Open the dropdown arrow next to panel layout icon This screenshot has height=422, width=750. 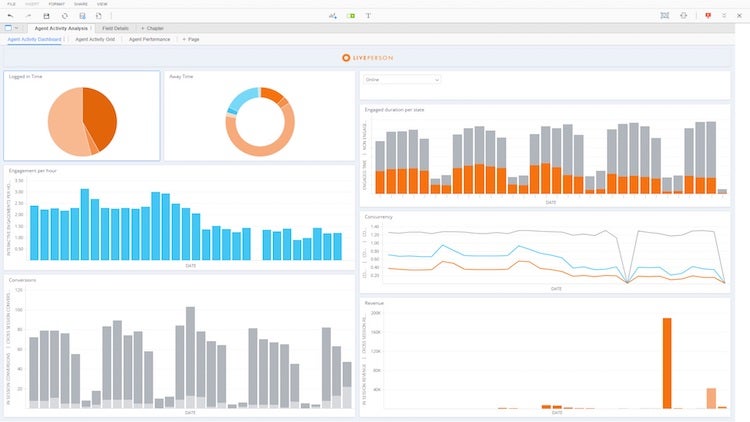tap(16, 28)
